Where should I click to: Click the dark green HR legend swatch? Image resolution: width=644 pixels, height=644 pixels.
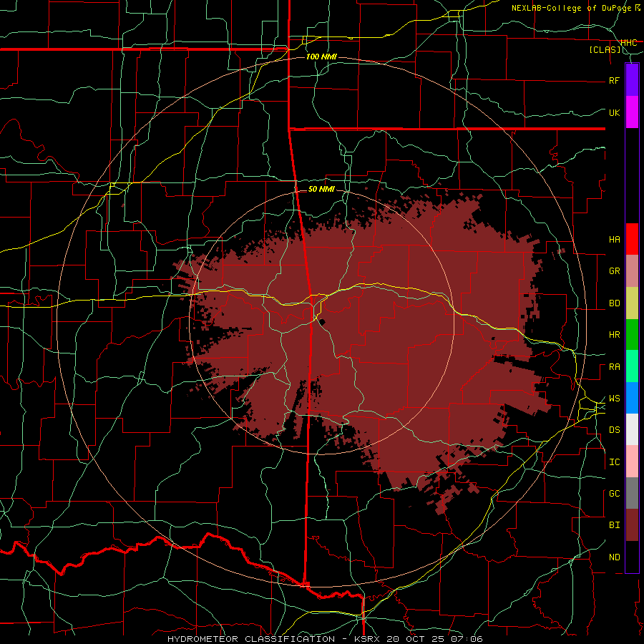tap(632, 335)
